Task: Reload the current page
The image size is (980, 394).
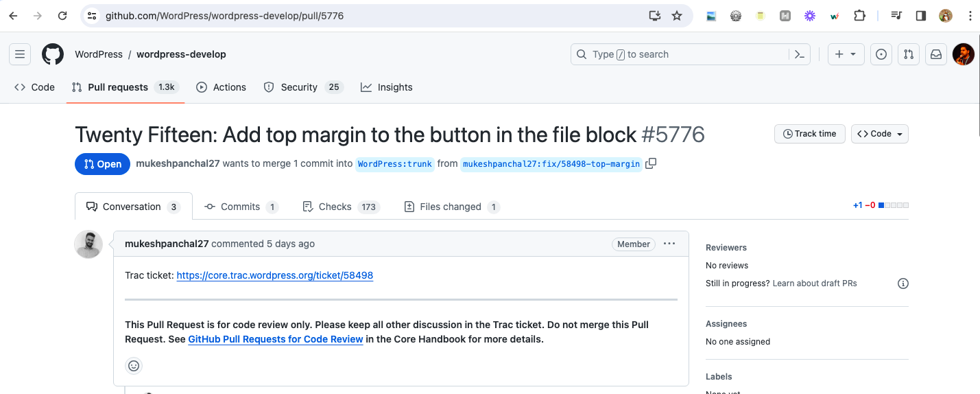Action: pyautogui.click(x=62, y=16)
